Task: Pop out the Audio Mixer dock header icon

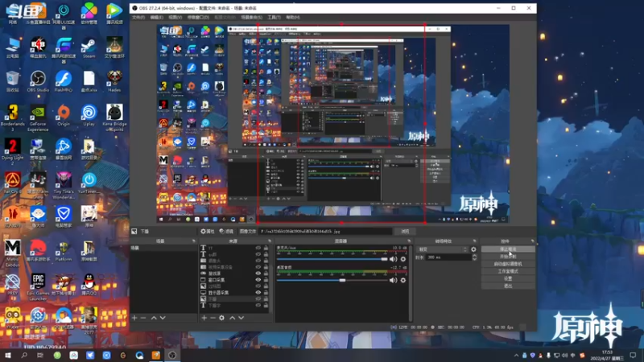Action: [x=409, y=241]
